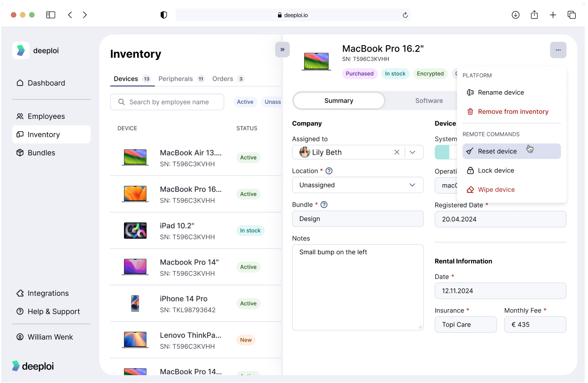Screen dimensions: 588x383
Task: Expand the Assigned to dropdown chevron
Action: pyautogui.click(x=412, y=152)
